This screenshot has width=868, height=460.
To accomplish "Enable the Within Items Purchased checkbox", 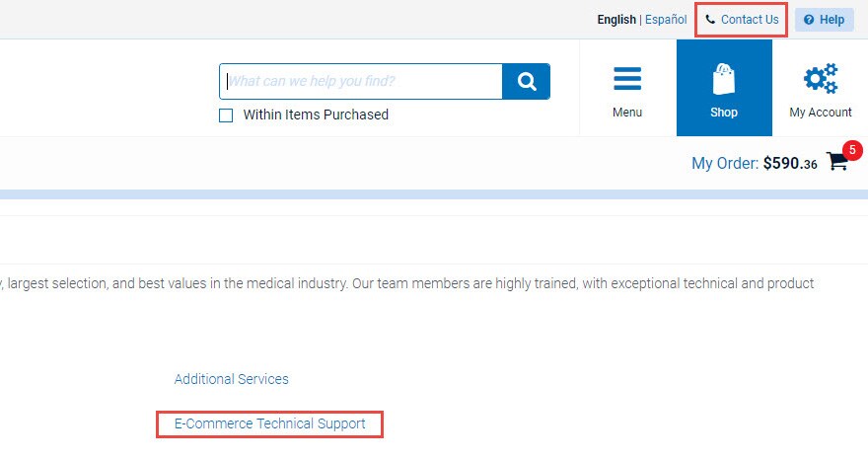I will tap(226, 115).
